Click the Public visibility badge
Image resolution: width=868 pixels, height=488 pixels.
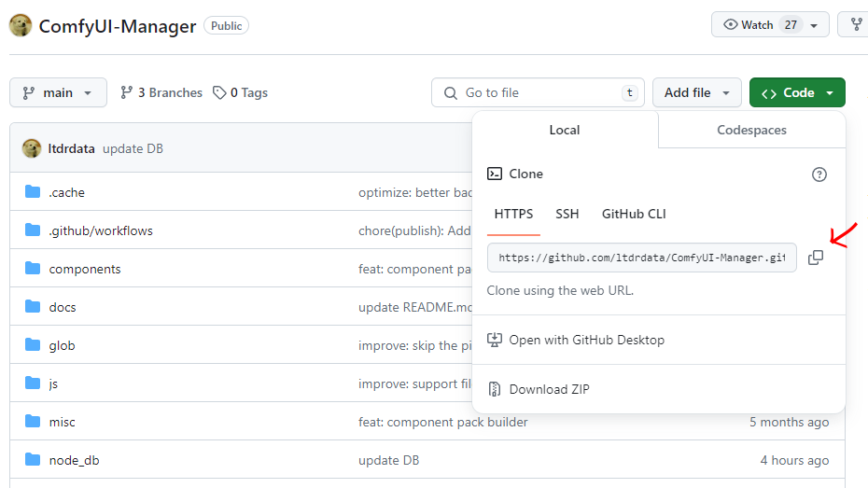(x=227, y=25)
